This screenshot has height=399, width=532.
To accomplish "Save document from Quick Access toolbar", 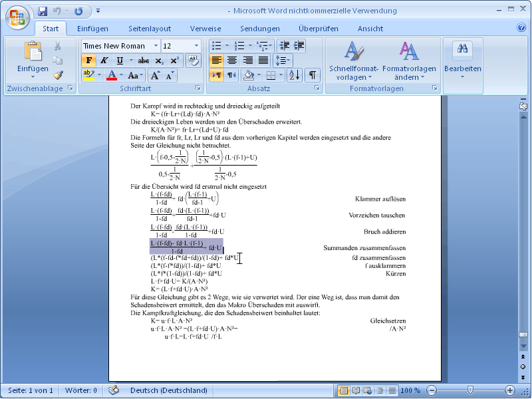I will point(43,11).
